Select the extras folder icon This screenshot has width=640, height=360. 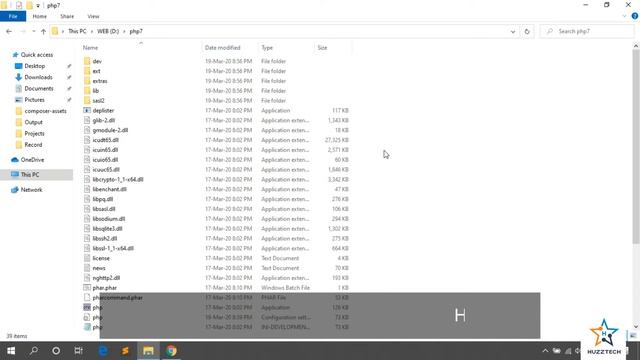87,81
